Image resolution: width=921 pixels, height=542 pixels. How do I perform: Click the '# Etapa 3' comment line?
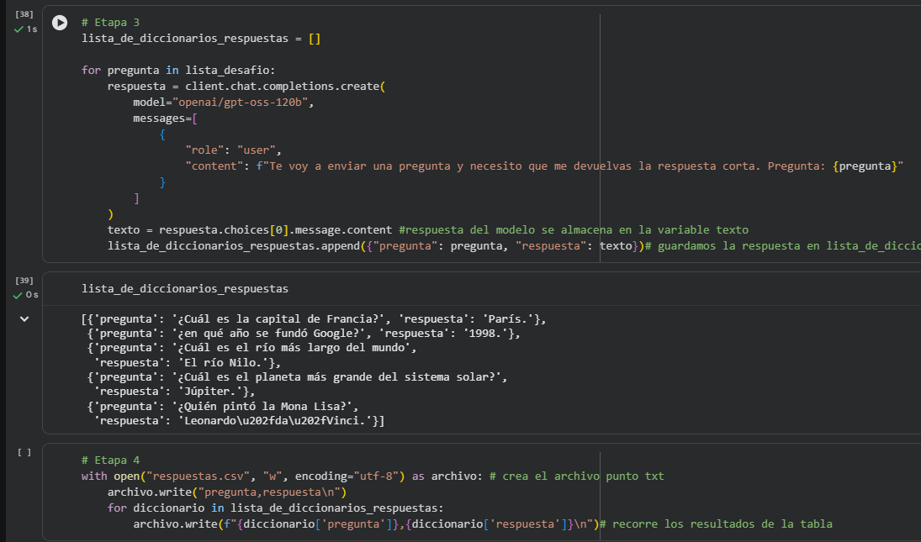pos(110,22)
